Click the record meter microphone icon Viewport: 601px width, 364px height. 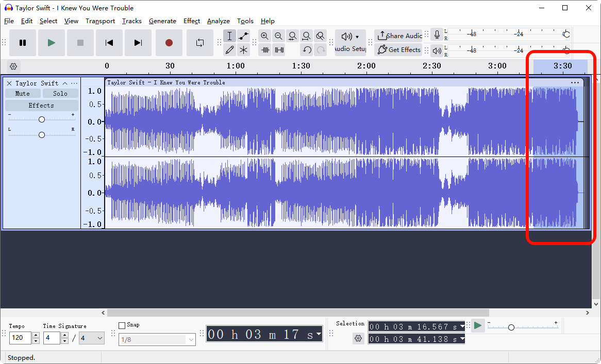coord(437,34)
